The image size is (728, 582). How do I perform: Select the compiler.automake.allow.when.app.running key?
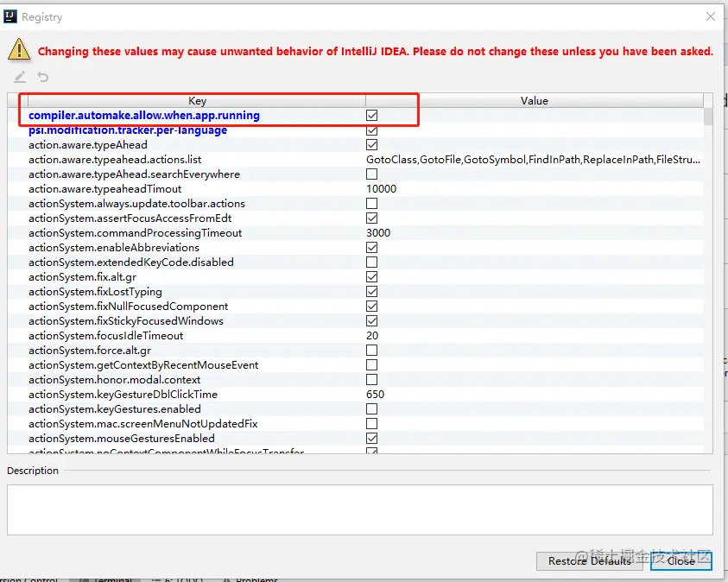point(144,115)
